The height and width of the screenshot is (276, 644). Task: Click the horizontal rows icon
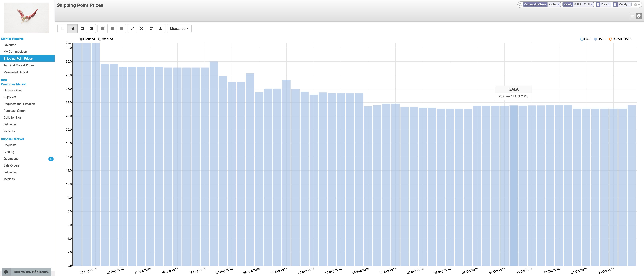tap(112, 29)
